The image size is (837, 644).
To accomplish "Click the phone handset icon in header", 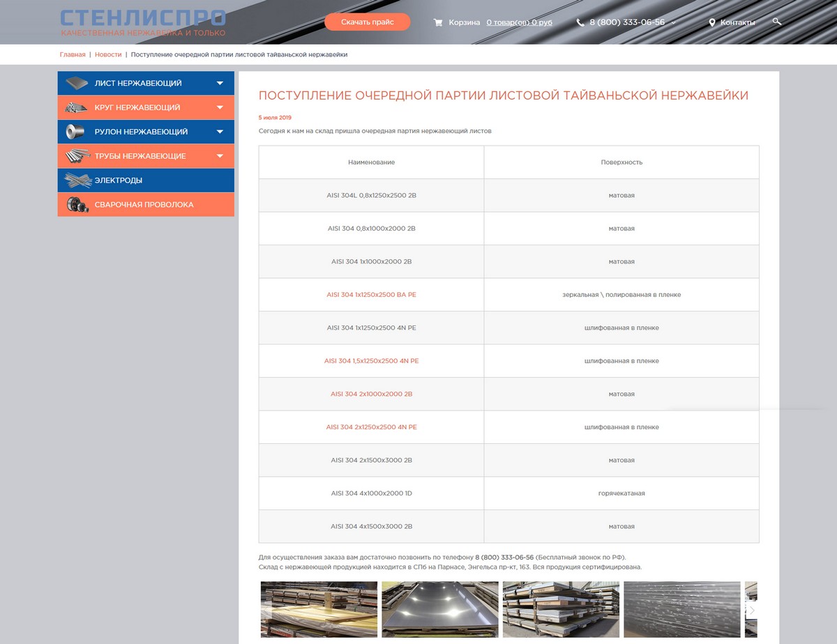I will (580, 22).
